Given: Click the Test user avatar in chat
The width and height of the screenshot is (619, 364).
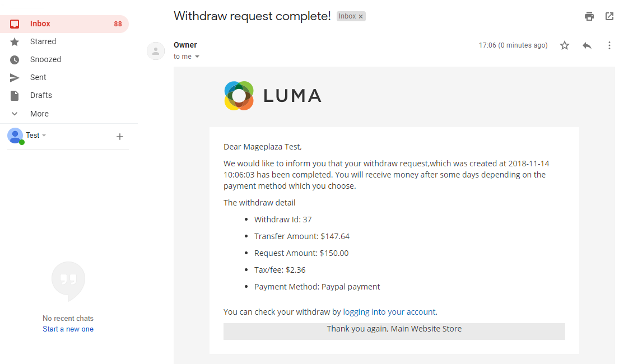Looking at the screenshot, I should 15,136.
